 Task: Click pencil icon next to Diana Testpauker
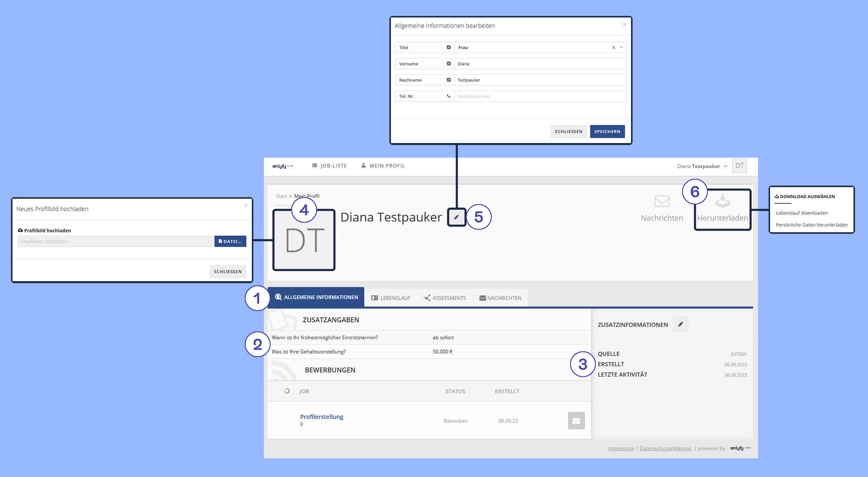tap(456, 217)
